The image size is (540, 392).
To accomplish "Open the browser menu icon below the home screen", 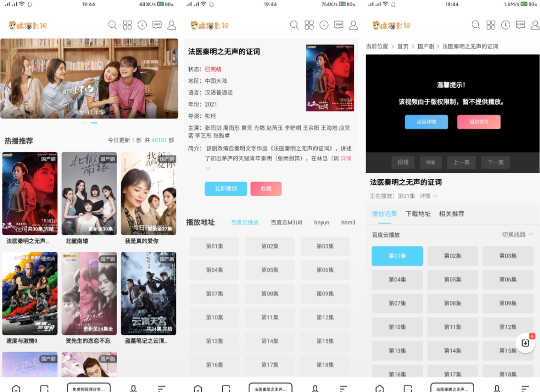I will tap(162, 389).
